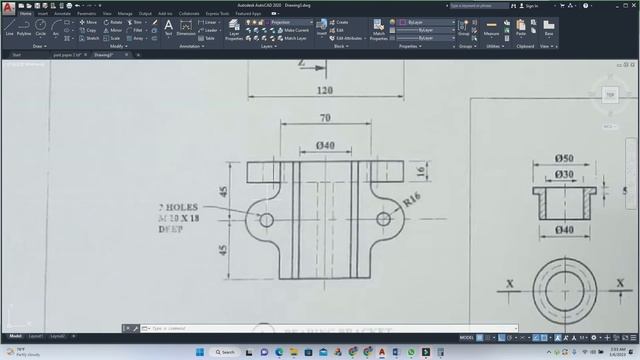
Task: Click the command line input field
Action: (329, 328)
